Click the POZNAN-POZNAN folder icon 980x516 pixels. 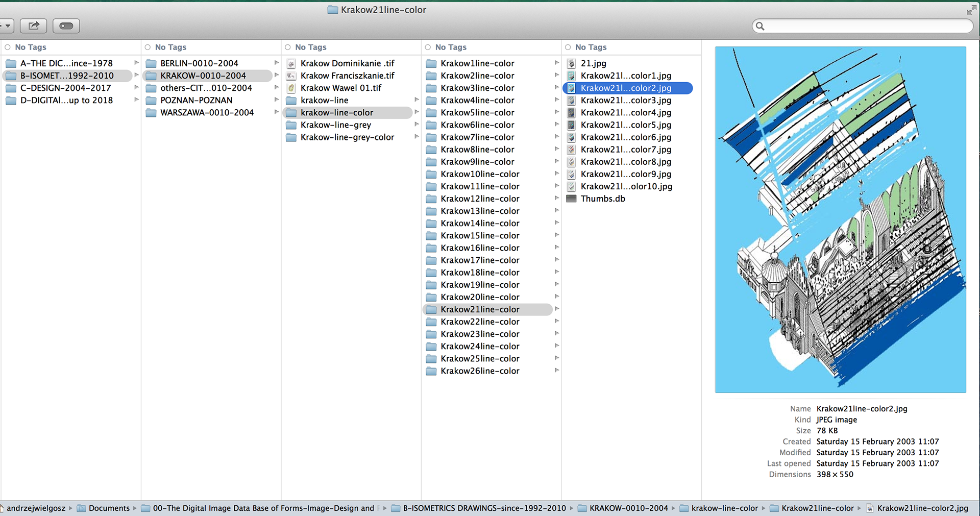[151, 100]
